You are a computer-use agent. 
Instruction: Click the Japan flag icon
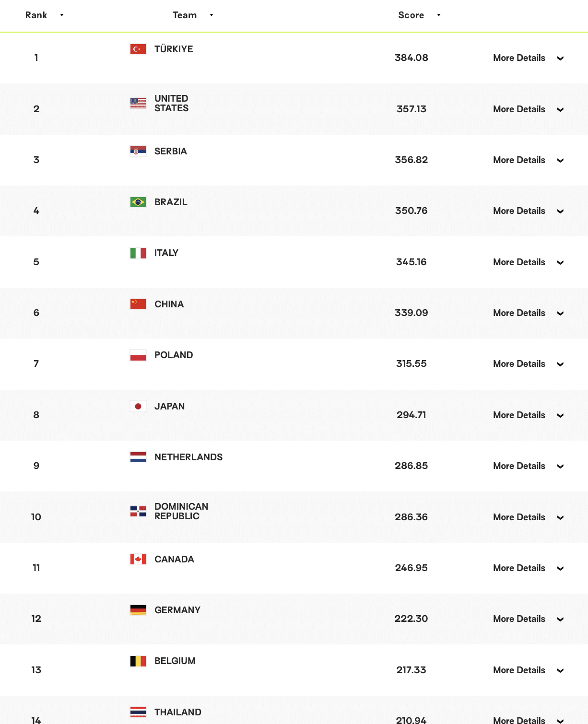[x=138, y=407]
